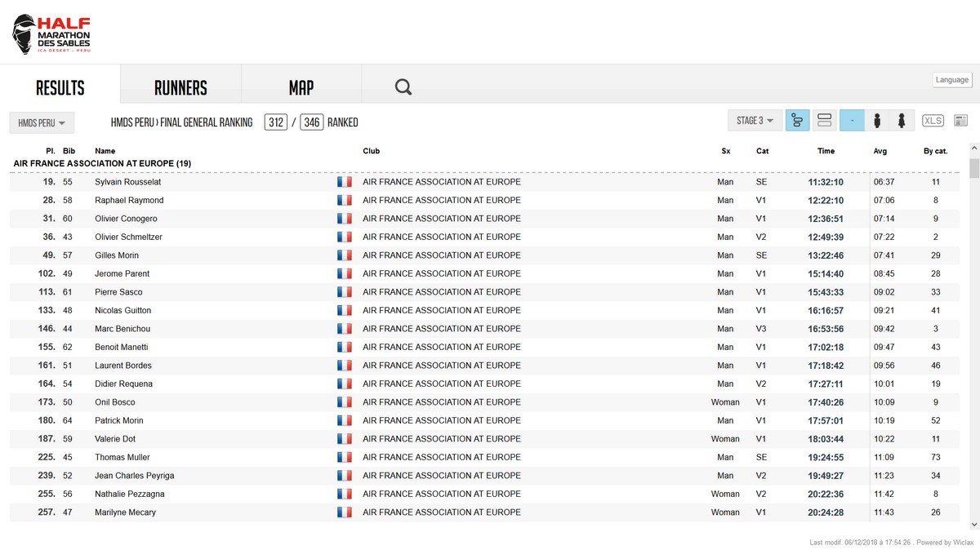This screenshot has width=980, height=550.
Task: Open the HMDS PERU race dropdown
Action: click(x=42, y=122)
